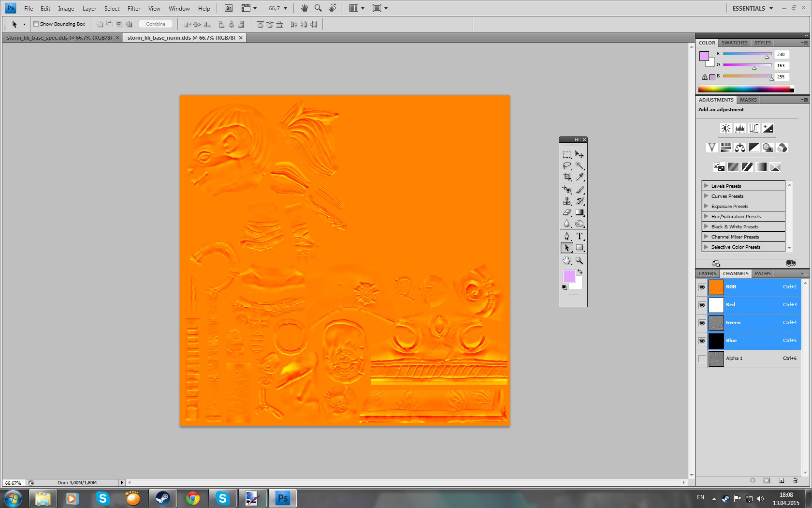
Task: Swap foreground and background colors
Action: 580,272
